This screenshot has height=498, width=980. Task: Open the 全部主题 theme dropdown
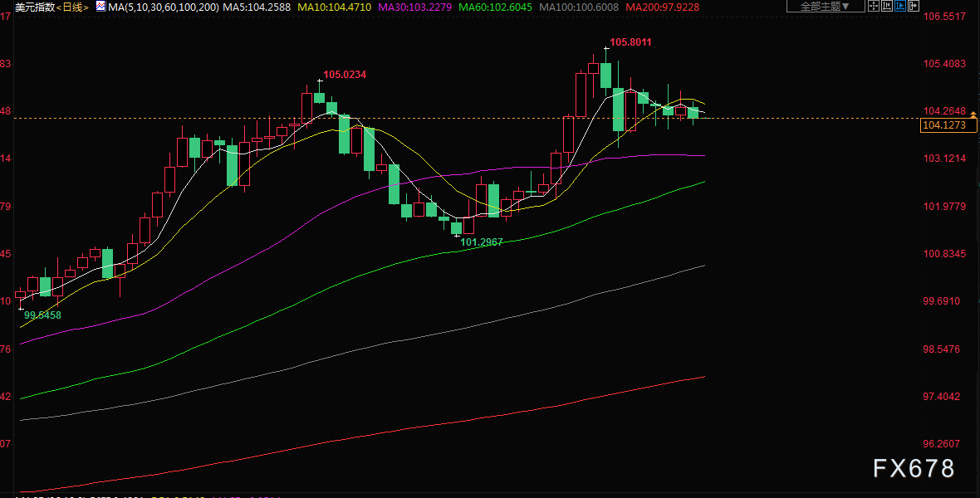[826, 6]
